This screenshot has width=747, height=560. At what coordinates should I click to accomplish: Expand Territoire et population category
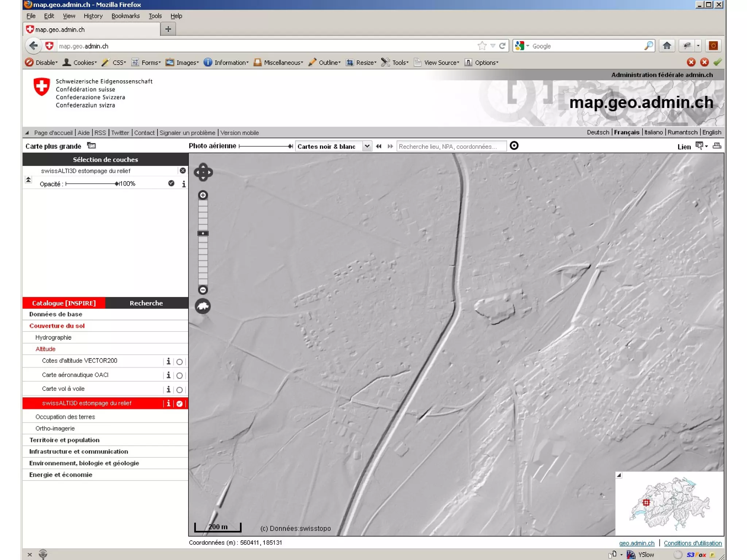[x=64, y=440]
